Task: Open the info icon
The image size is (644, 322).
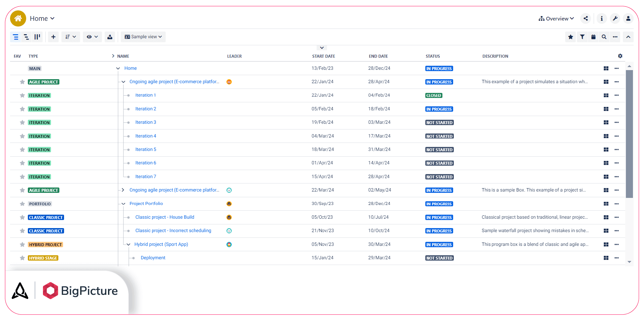Action: point(602,18)
